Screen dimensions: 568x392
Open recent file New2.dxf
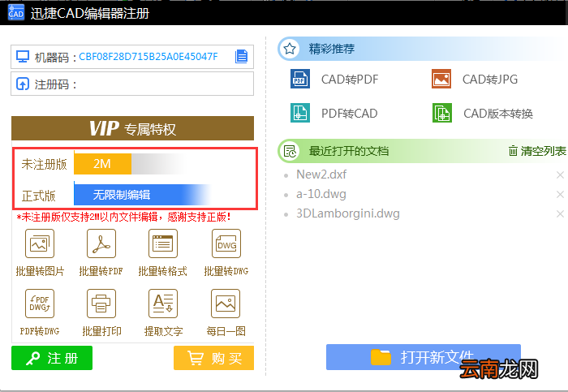[x=321, y=174]
